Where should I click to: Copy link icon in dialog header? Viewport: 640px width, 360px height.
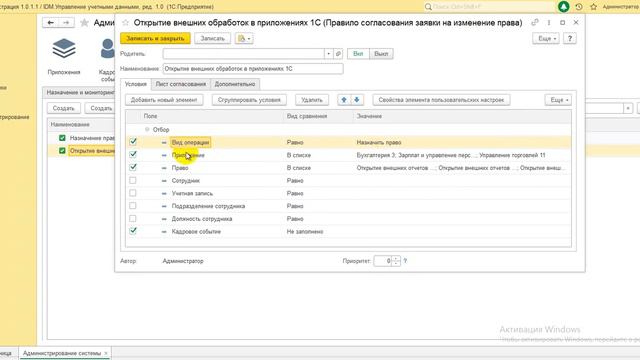(535, 23)
